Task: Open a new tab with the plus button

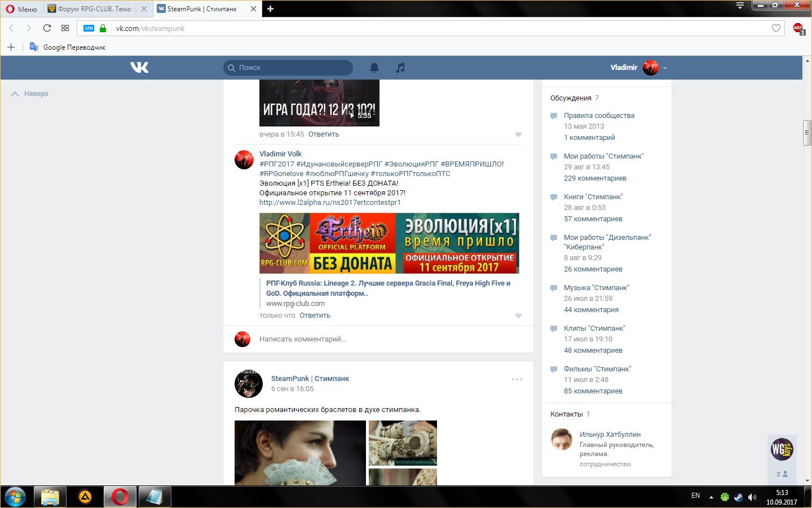Action: point(270,8)
